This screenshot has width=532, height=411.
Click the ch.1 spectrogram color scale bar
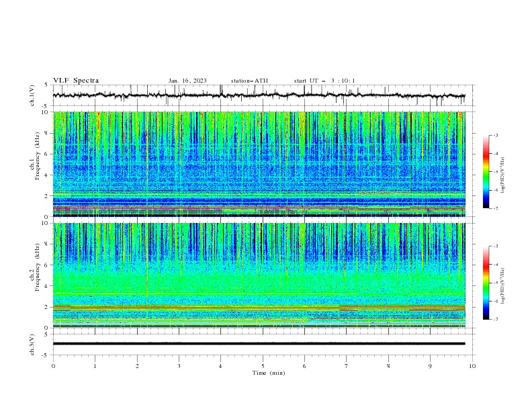(x=486, y=172)
